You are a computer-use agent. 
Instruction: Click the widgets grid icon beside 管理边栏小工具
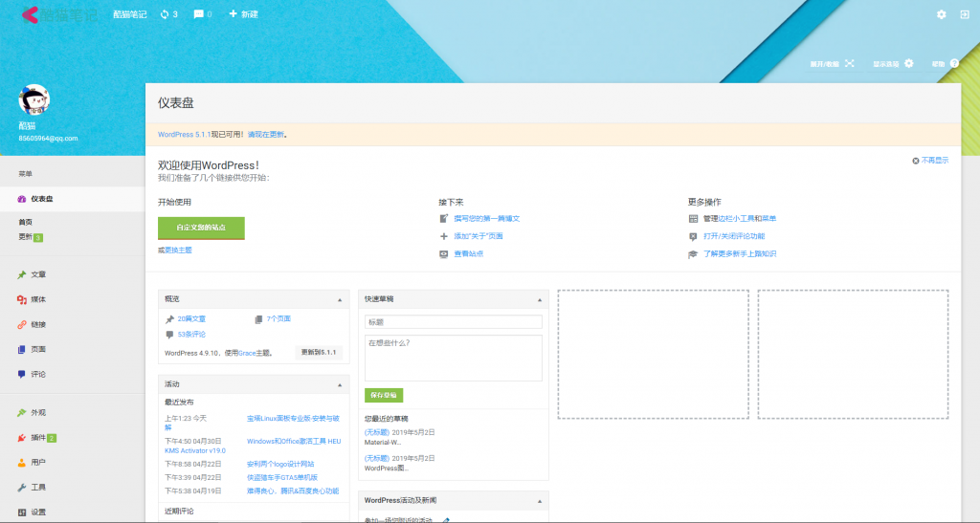[693, 218]
